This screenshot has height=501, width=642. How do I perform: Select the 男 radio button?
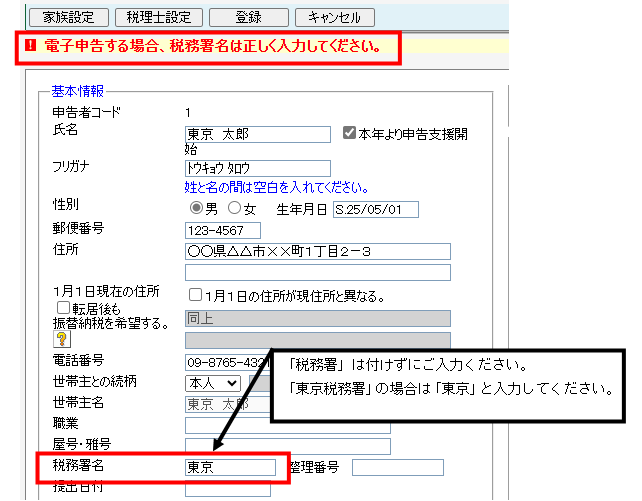196,208
